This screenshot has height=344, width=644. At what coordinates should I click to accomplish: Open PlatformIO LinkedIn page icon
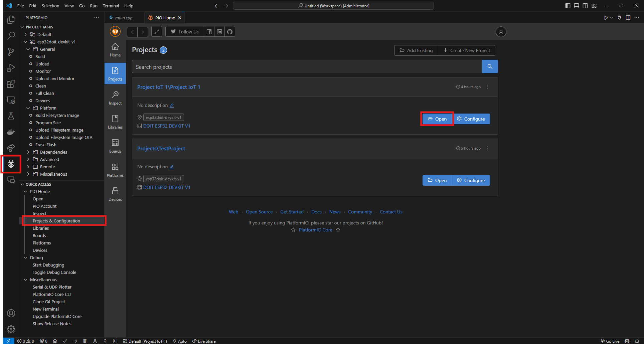[219, 32]
